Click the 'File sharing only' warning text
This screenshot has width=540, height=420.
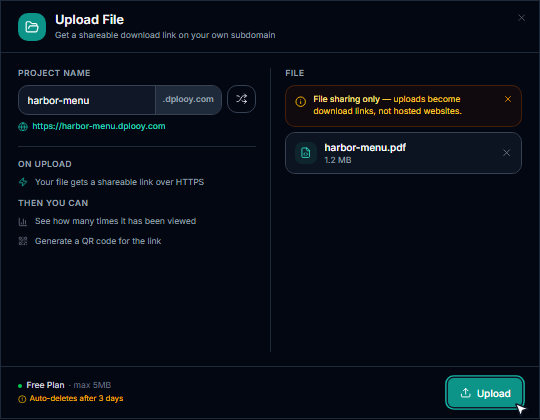click(346, 99)
